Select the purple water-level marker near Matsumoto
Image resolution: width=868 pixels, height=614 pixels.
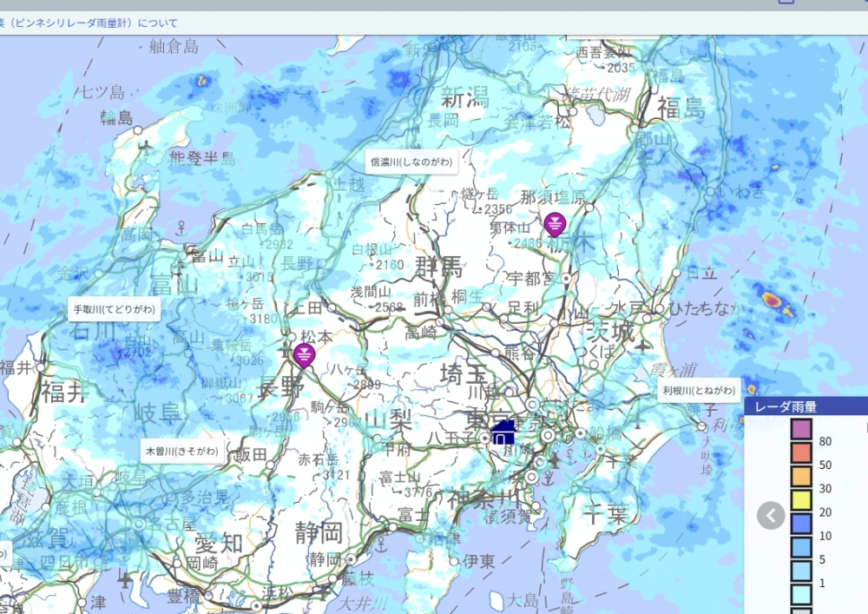click(x=303, y=355)
